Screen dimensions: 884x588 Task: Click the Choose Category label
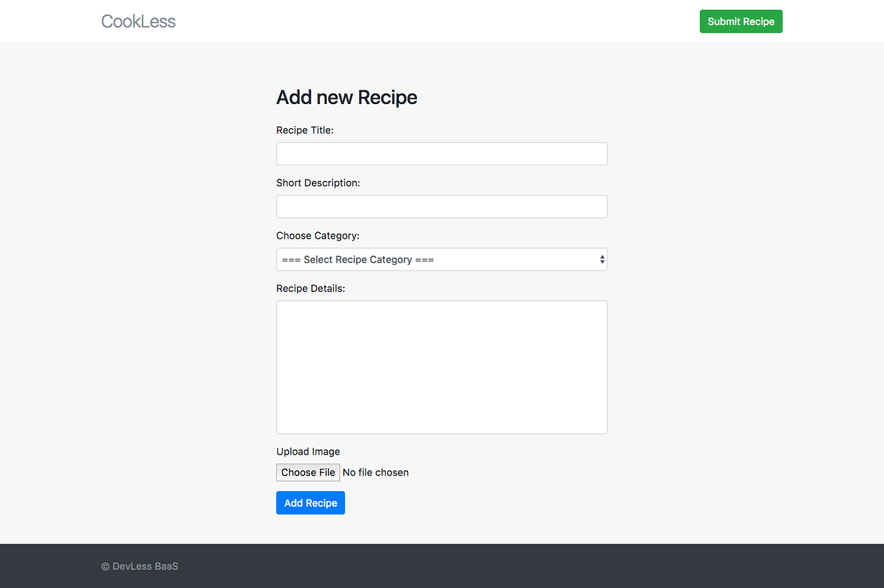pos(318,235)
